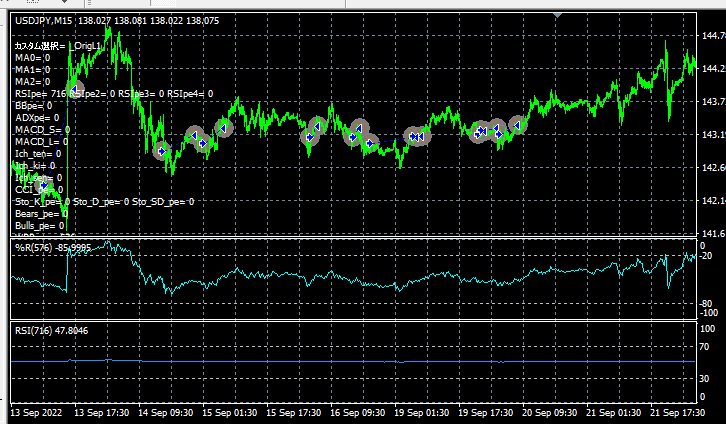The image size is (726, 424).
Task: Click the RSI 70 level on the scale
Action: (x=704, y=347)
